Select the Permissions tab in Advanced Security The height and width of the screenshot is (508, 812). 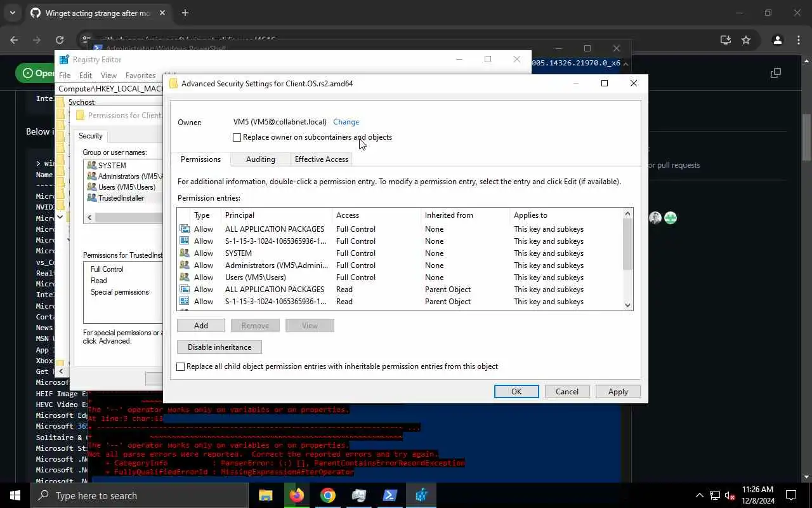pos(200,159)
